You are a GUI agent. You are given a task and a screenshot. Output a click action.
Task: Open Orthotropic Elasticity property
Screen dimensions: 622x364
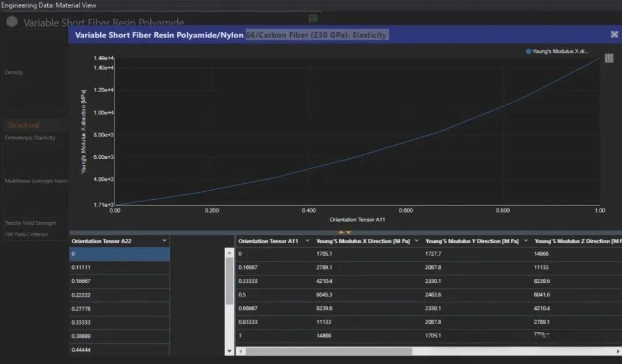(30, 138)
